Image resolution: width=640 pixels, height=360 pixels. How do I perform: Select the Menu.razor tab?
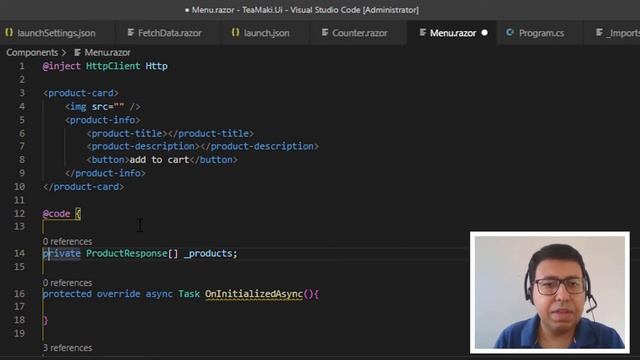click(x=452, y=33)
